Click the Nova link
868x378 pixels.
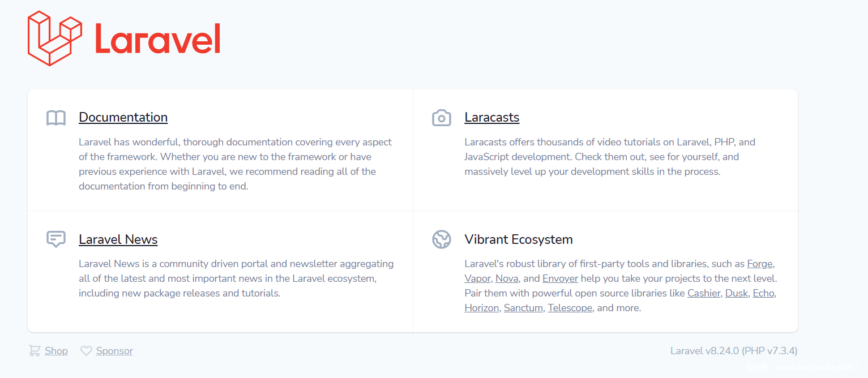[507, 278]
